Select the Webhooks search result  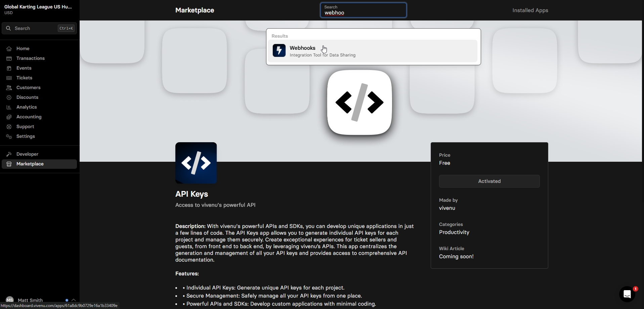(x=373, y=51)
